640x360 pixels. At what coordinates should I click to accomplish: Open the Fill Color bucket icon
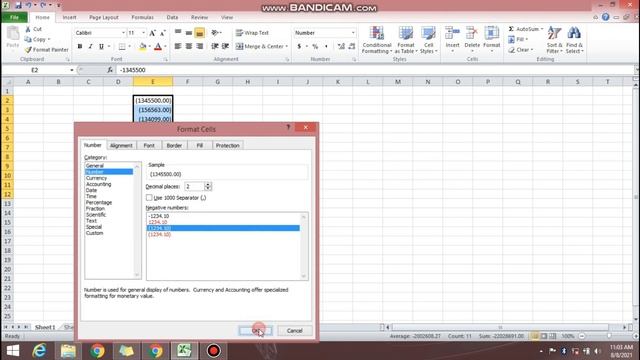(x=142, y=47)
